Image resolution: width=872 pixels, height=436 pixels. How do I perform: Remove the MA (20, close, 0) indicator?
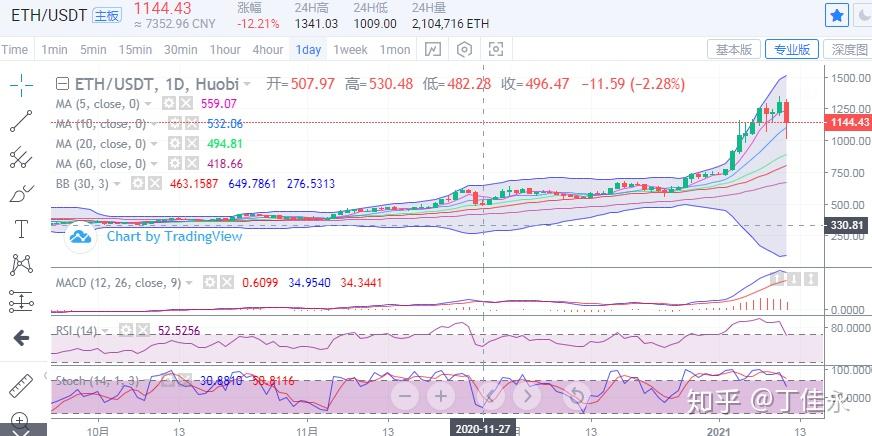[192, 143]
